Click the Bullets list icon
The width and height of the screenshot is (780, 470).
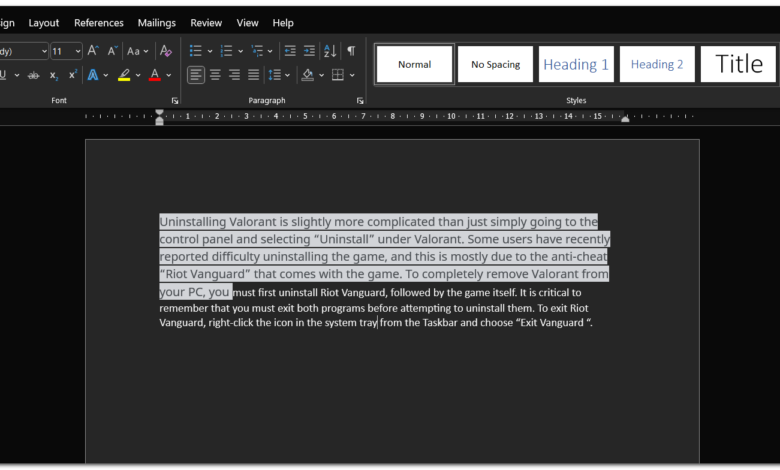click(x=196, y=50)
